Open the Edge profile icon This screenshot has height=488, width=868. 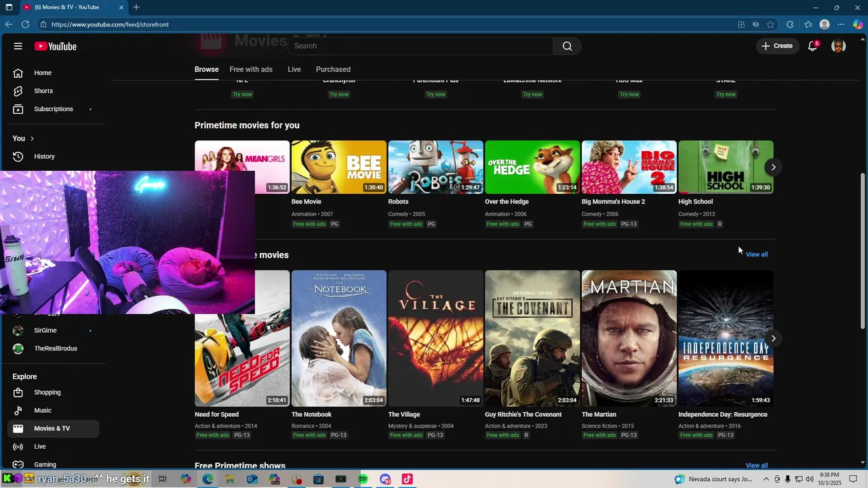825,24
